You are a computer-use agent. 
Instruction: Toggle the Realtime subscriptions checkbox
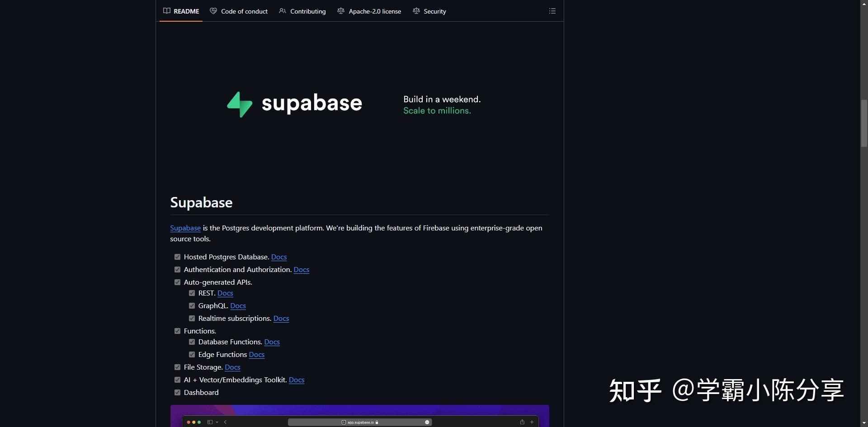point(192,318)
